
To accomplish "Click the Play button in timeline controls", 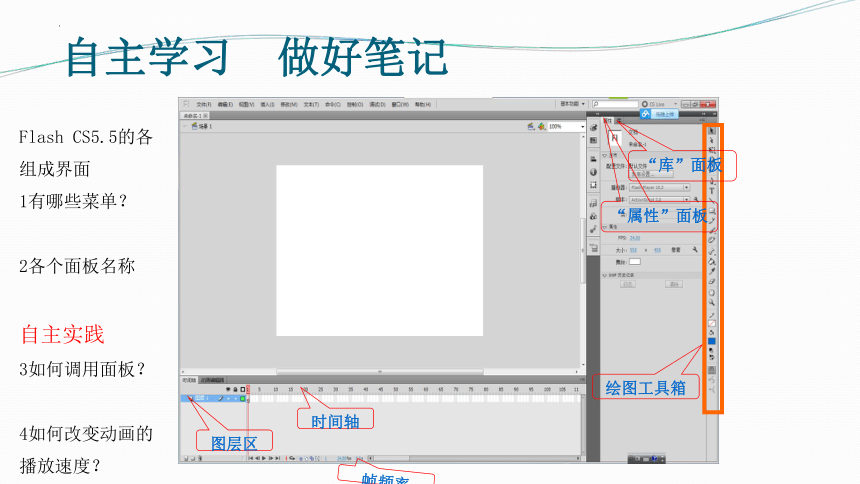I will pyautogui.click(x=264, y=458).
